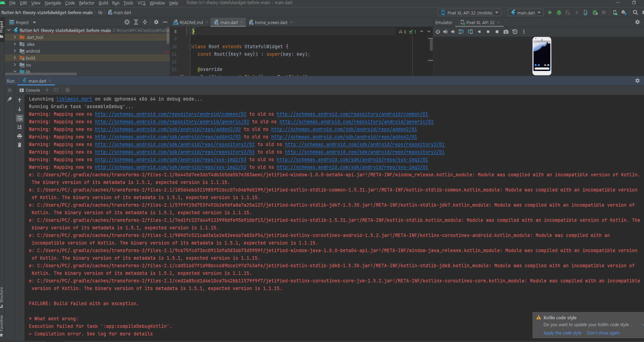The width and height of the screenshot is (644, 342).
Task: Toggle scroll to end in console
Action: (20, 127)
